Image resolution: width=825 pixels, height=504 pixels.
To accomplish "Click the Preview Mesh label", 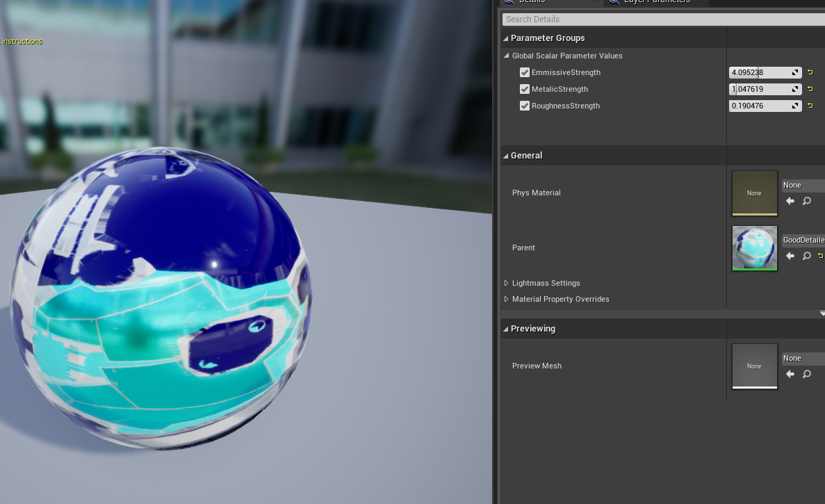I will pos(537,366).
